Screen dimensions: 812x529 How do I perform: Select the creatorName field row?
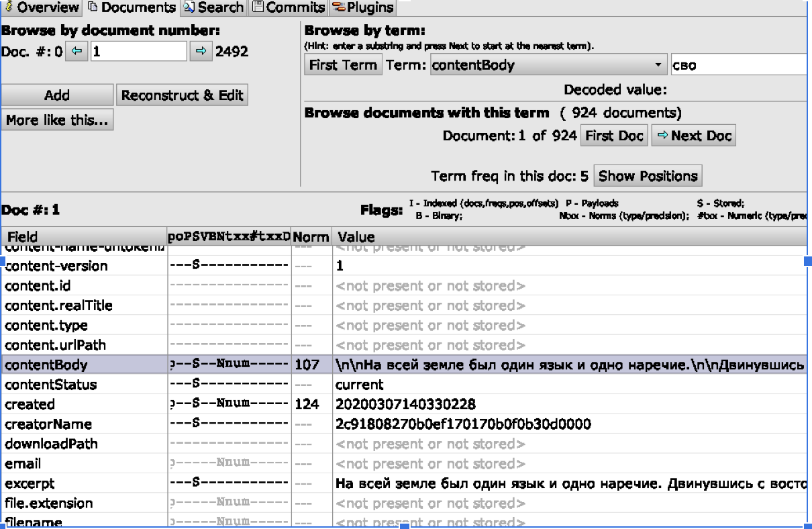coord(405,424)
